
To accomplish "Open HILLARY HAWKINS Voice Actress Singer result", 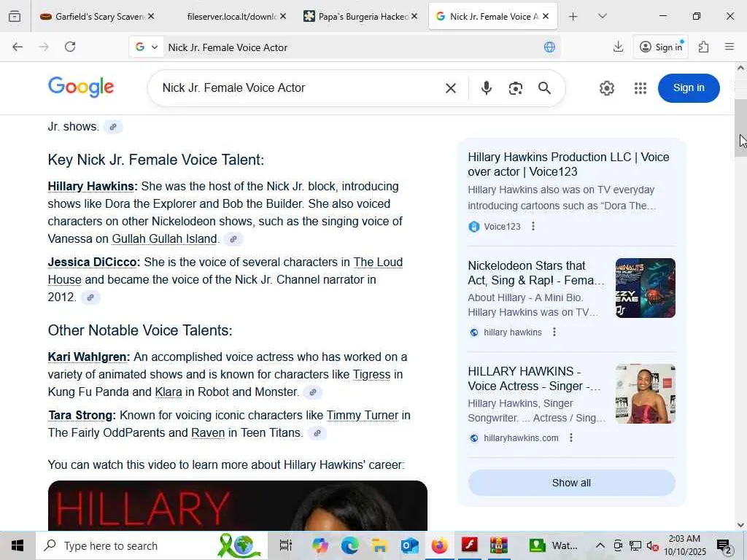I will pyautogui.click(x=535, y=378).
